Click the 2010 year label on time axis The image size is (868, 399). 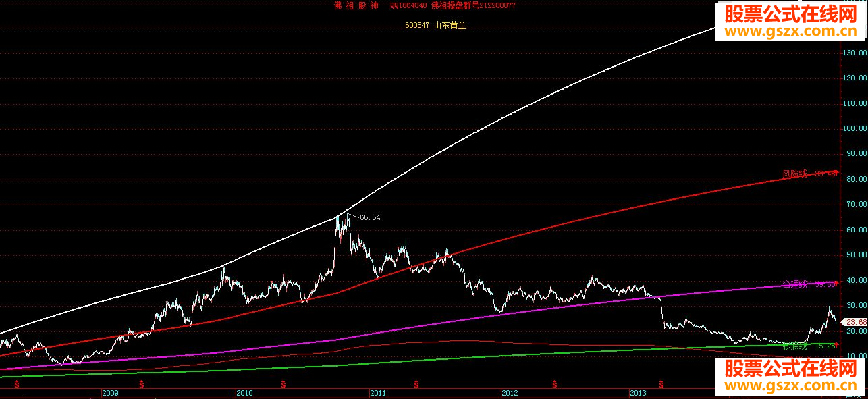244,393
